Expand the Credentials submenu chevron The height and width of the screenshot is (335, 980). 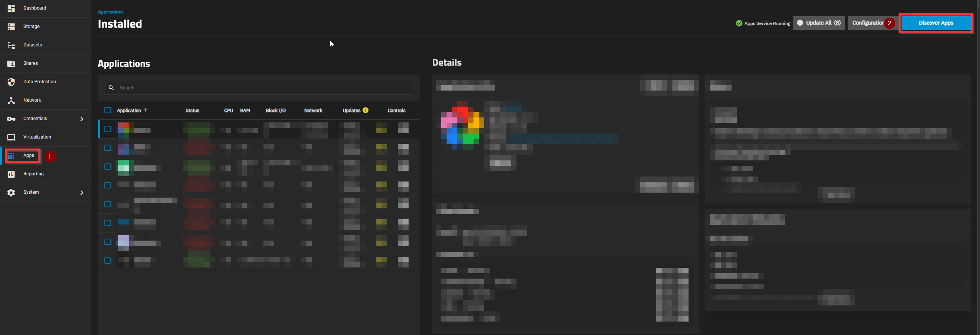pos(81,119)
